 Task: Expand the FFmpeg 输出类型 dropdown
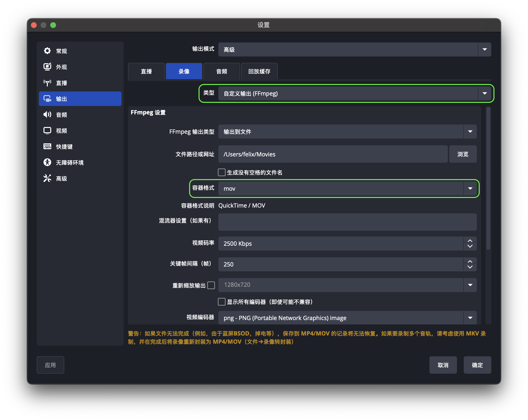(x=347, y=132)
